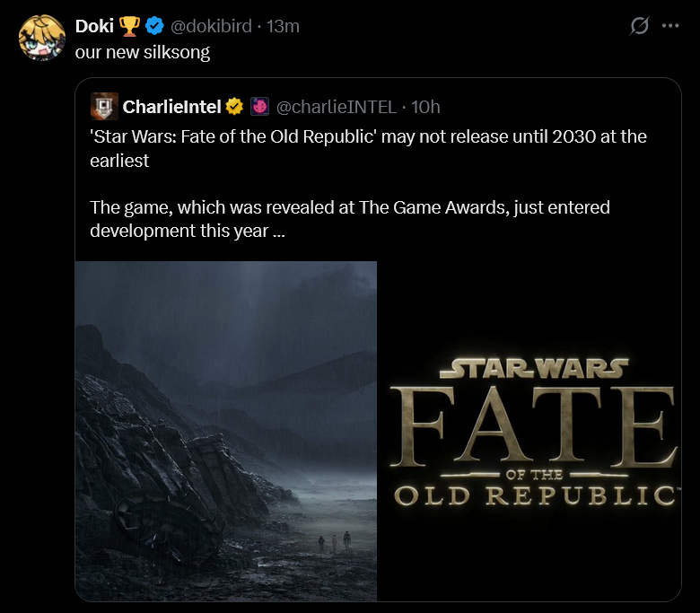Click CharlieIntel's gold verified badge
This screenshot has height=613, width=700.
(234, 107)
